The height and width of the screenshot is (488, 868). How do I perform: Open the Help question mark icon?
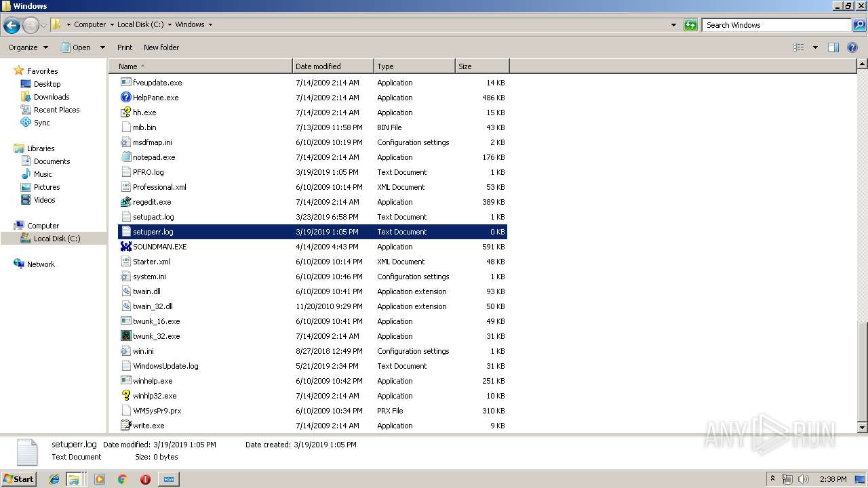(x=852, y=47)
